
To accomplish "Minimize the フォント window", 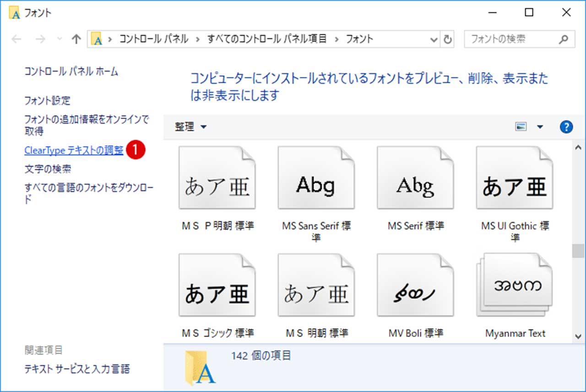I will pyautogui.click(x=494, y=13).
